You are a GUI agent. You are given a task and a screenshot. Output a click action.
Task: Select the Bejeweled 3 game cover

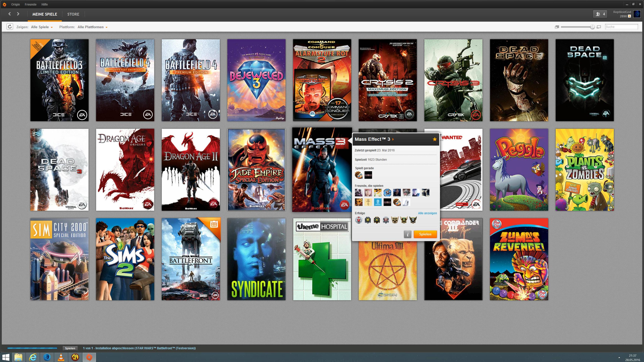(256, 80)
